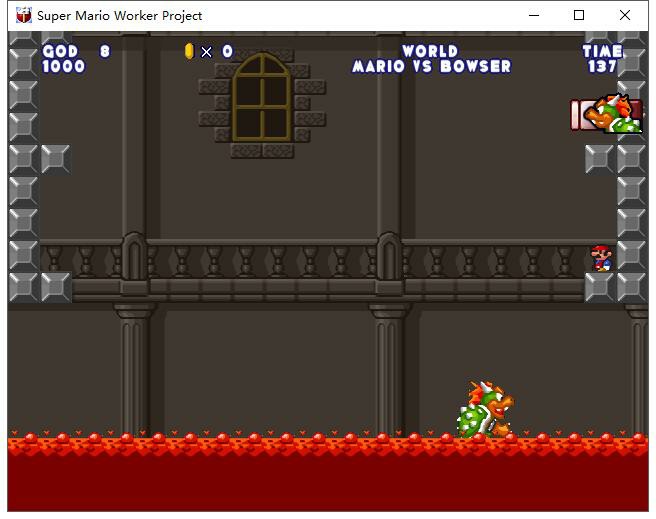This screenshot has height=519, width=656.
Task: Close the Super Mario Worker Project window
Action: (625, 15)
